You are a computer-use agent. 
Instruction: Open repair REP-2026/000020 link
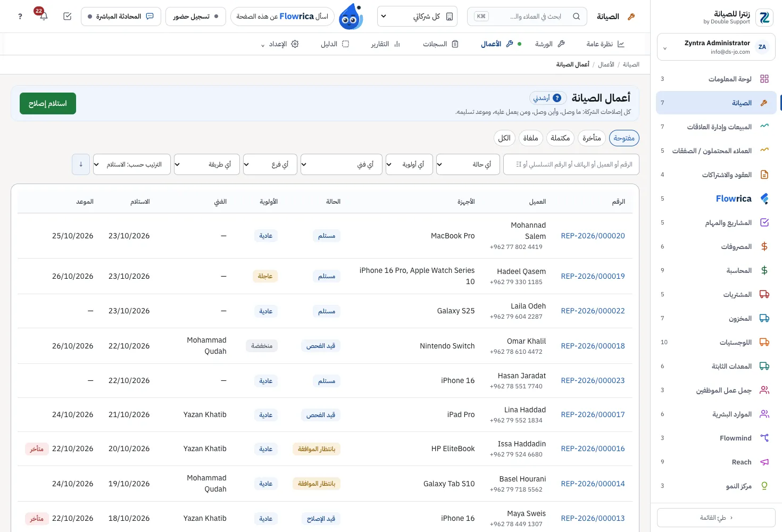[x=593, y=236]
